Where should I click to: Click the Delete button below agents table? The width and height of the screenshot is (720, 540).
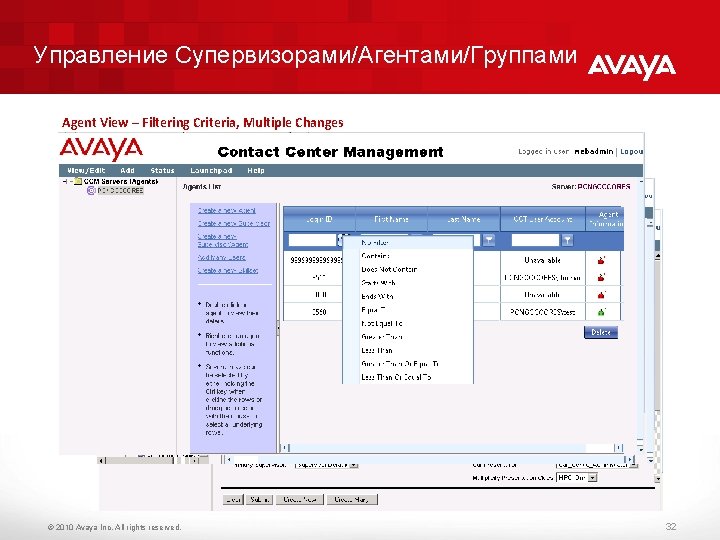pyautogui.click(x=601, y=332)
